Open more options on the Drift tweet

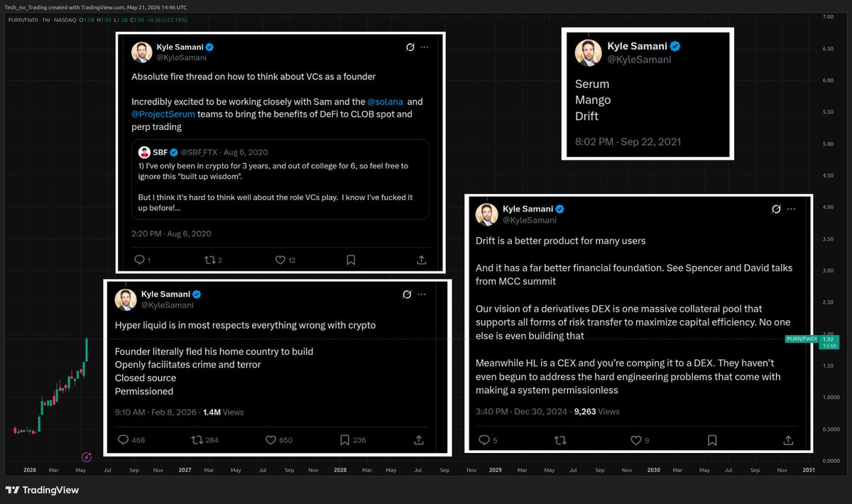pos(792,209)
